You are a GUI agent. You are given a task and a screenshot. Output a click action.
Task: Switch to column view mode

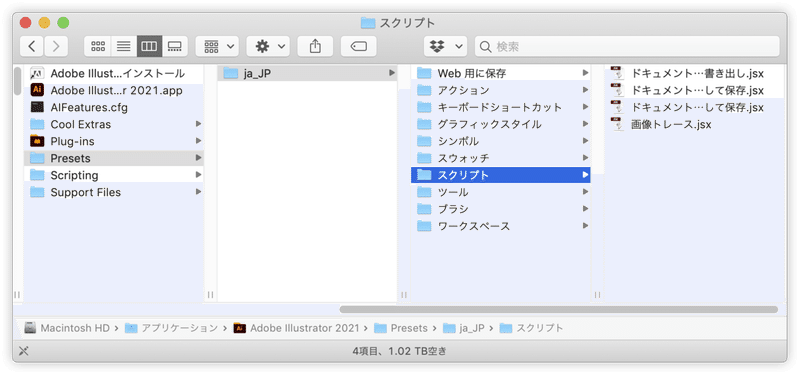149,46
